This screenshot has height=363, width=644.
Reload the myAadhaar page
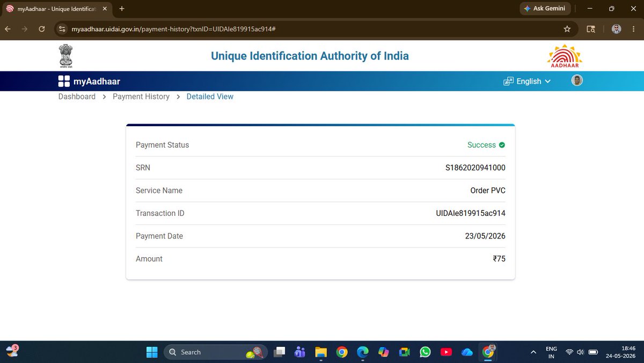click(41, 29)
